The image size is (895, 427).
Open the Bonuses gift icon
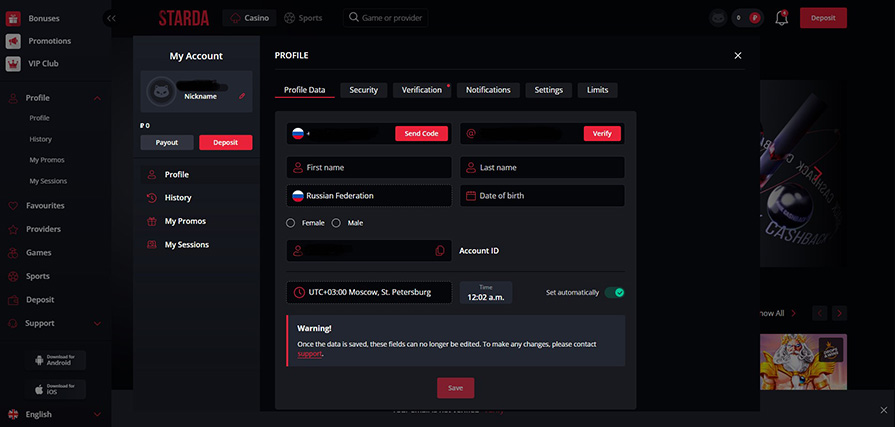coord(14,18)
